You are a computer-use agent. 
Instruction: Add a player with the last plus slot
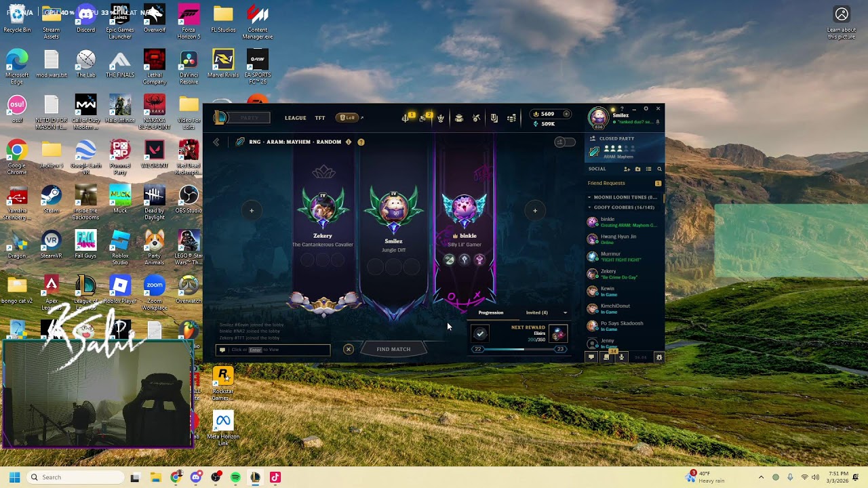click(x=535, y=211)
